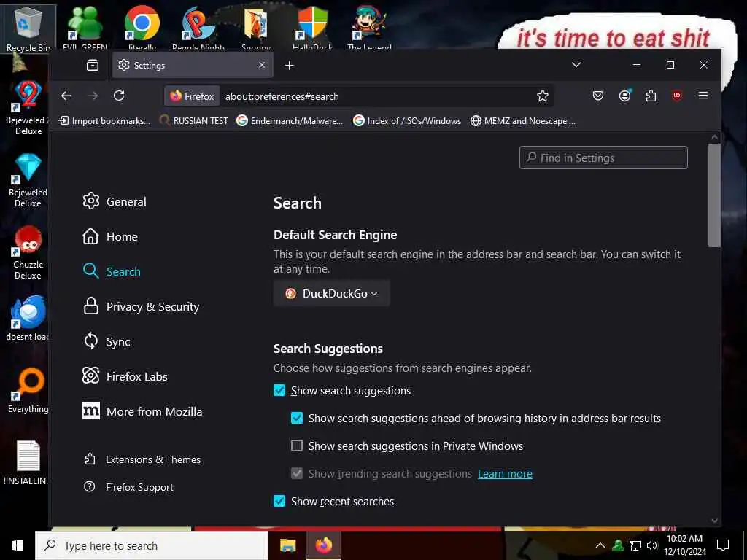Toggle Show trending search suggestions checkbox
747x560 pixels.
297,473
